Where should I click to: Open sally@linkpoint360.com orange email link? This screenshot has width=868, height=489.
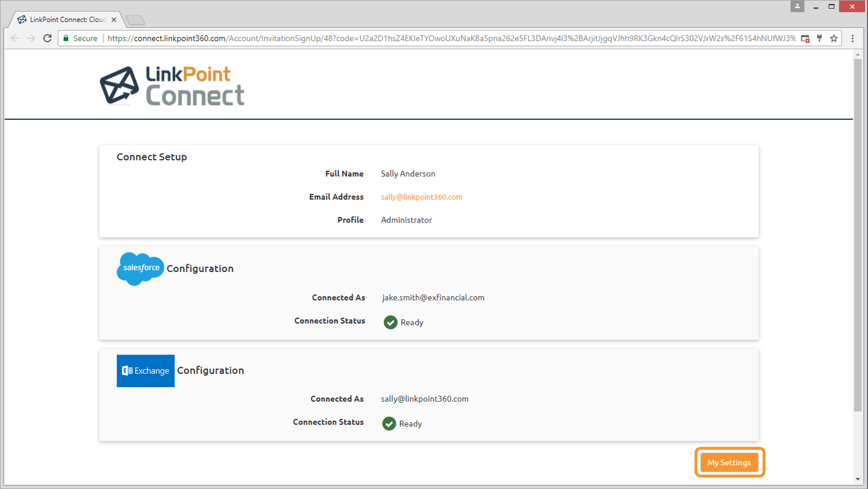point(421,197)
